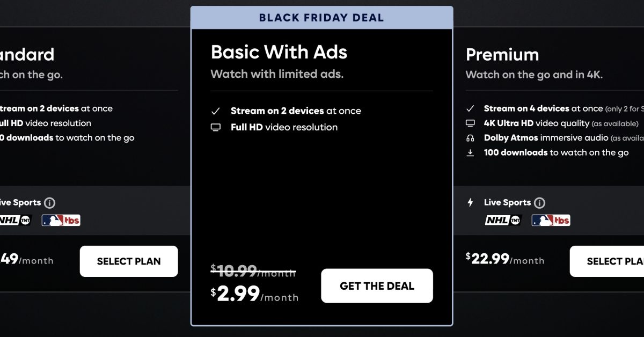Click the monitor icon beside 4K Ultra HD

[x=471, y=123]
